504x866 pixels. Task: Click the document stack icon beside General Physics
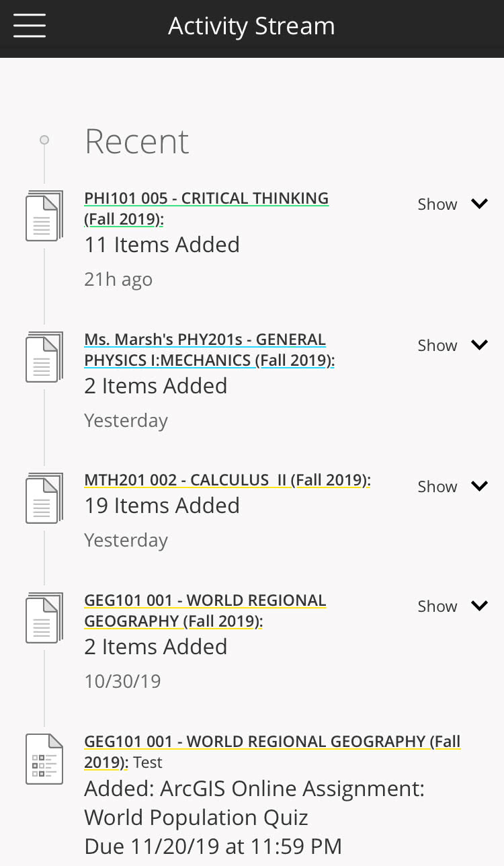coord(44,357)
